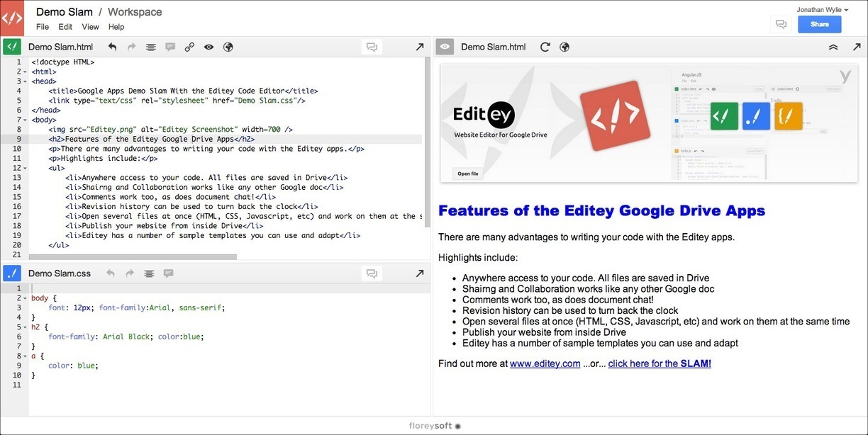Image resolution: width=868 pixels, height=435 pixels.
Task: Open Jonathan Wylie account dropdown
Action: (x=823, y=10)
